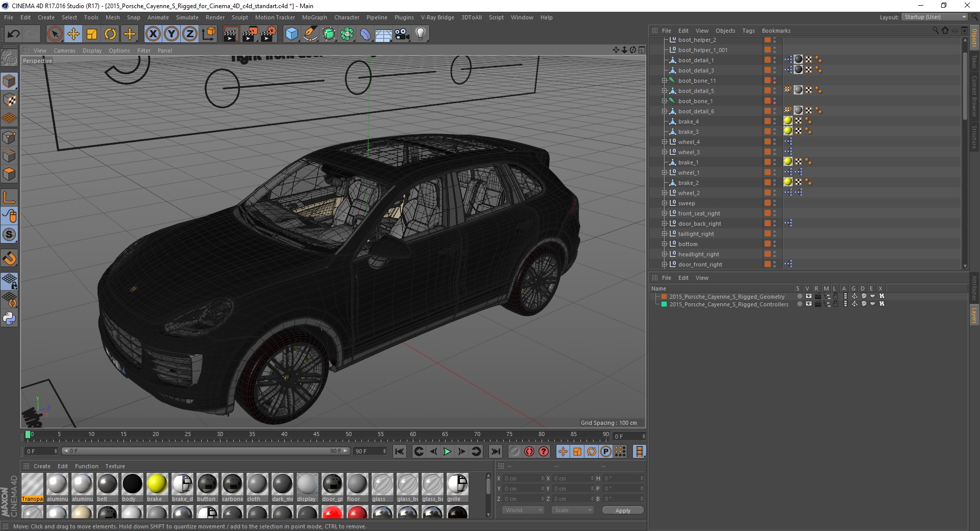
Task: Toggle the Z axis lock
Action: tap(189, 34)
